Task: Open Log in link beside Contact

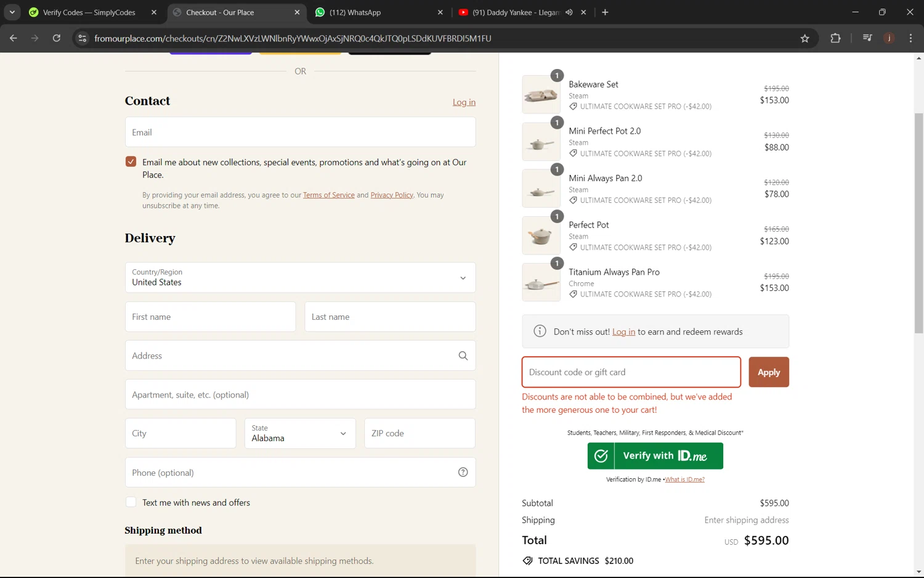Action: tap(464, 102)
